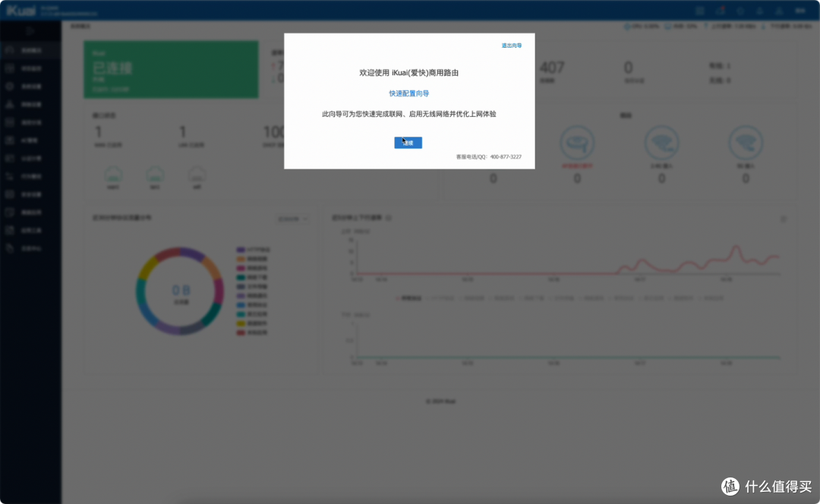Screen dimensions: 820x504
Task: Click the 407 statistic in background dashboard
Action: click(x=552, y=68)
